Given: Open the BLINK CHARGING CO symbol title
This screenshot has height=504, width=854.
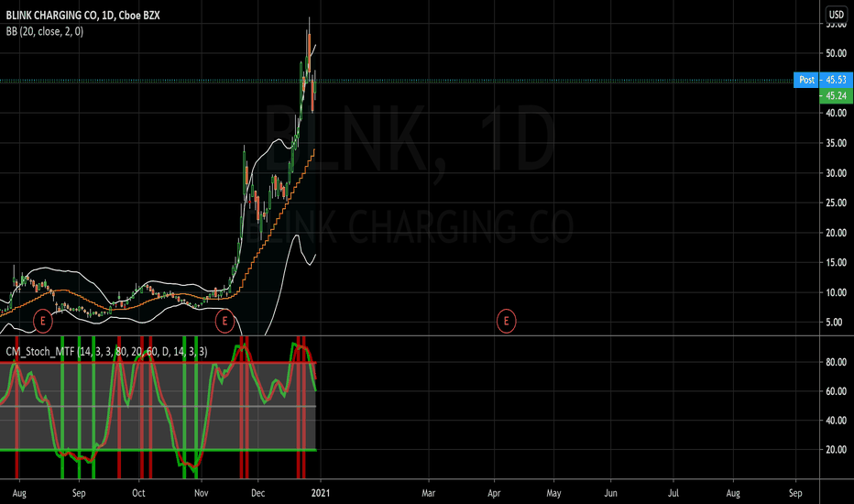Looking at the screenshot, I should point(82,16).
